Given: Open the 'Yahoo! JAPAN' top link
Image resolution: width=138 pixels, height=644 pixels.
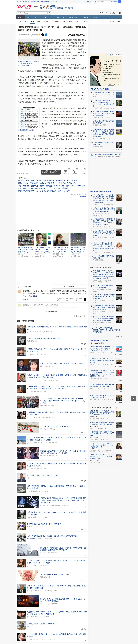Looking at the screenshot, I should click(x=86, y=2).
